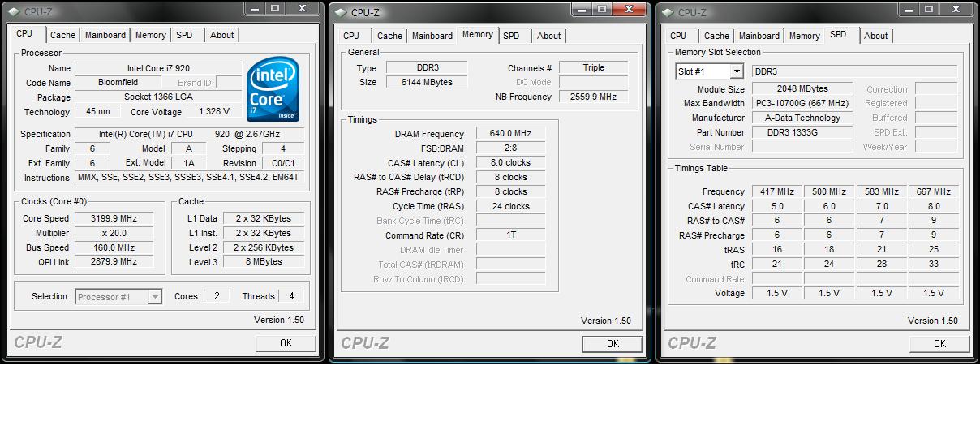Select SPD tab in Memory window
The height and width of the screenshot is (426, 980).
point(511,36)
